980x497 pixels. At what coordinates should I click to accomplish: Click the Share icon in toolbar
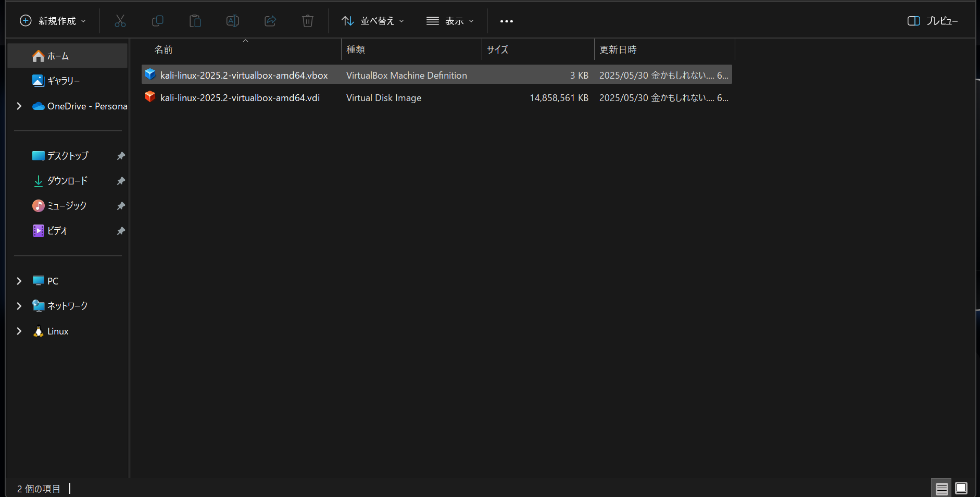pyautogui.click(x=270, y=21)
